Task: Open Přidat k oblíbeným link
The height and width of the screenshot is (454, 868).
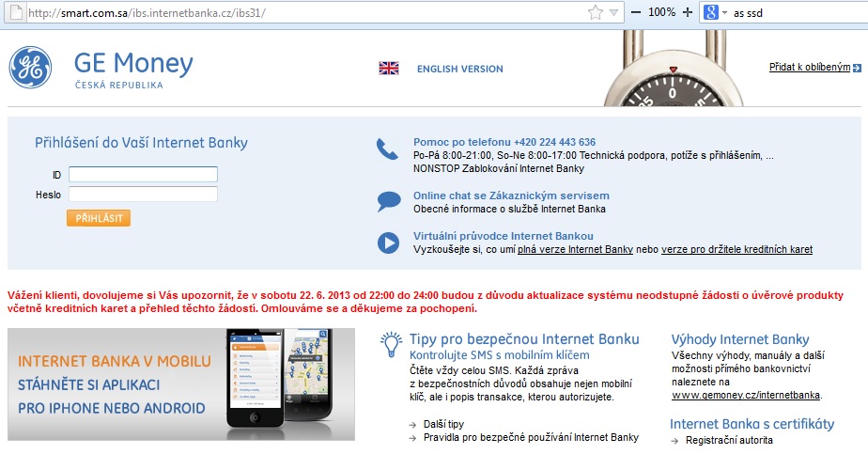Action: [810, 67]
